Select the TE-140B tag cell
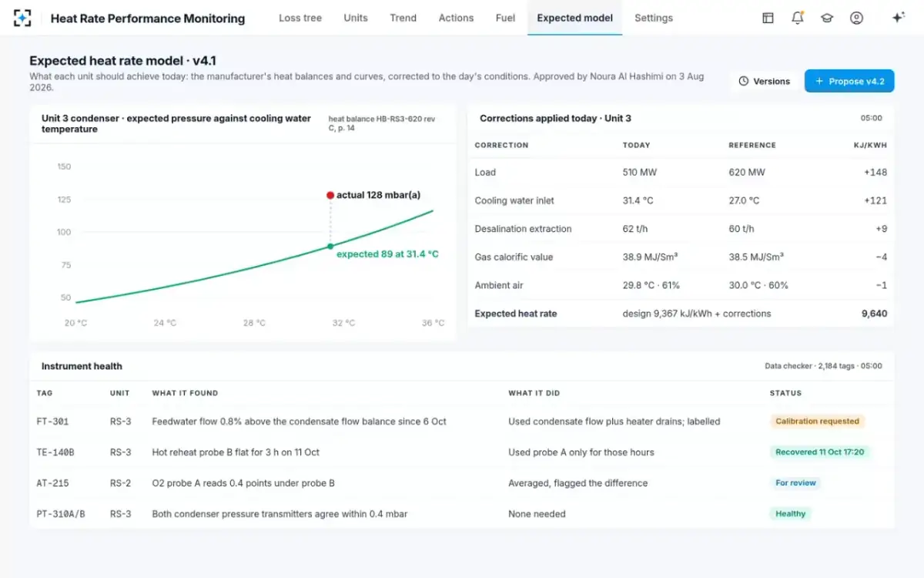Image resolution: width=924 pixels, height=578 pixels. point(55,452)
